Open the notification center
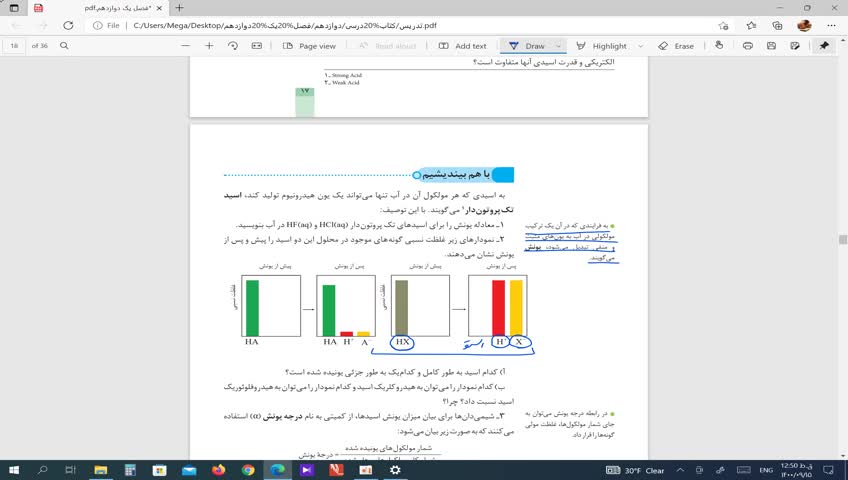The width and height of the screenshot is (848, 480). pyautogui.click(x=829, y=470)
